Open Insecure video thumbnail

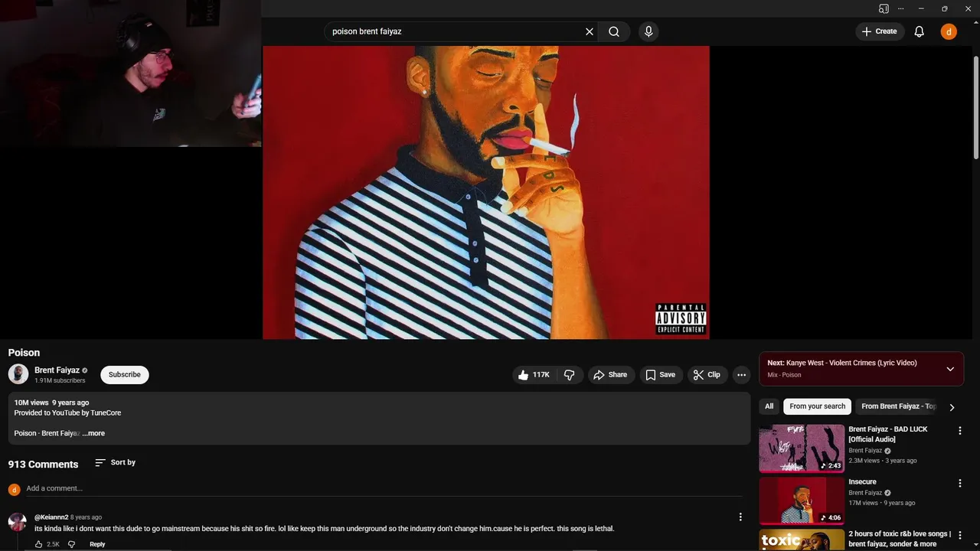(x=802, y=500)
